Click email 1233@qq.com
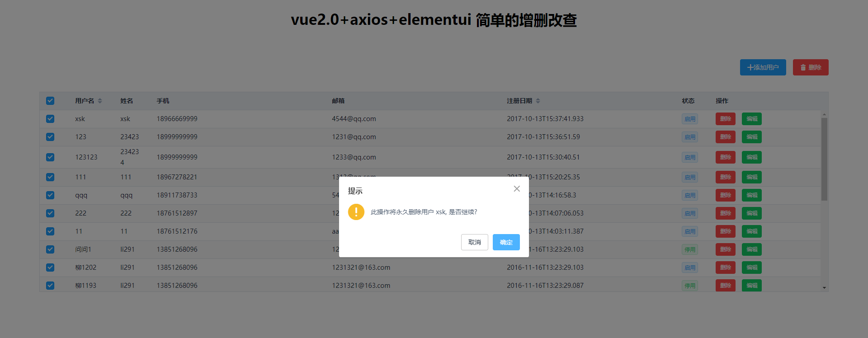 tap(354, 157)
